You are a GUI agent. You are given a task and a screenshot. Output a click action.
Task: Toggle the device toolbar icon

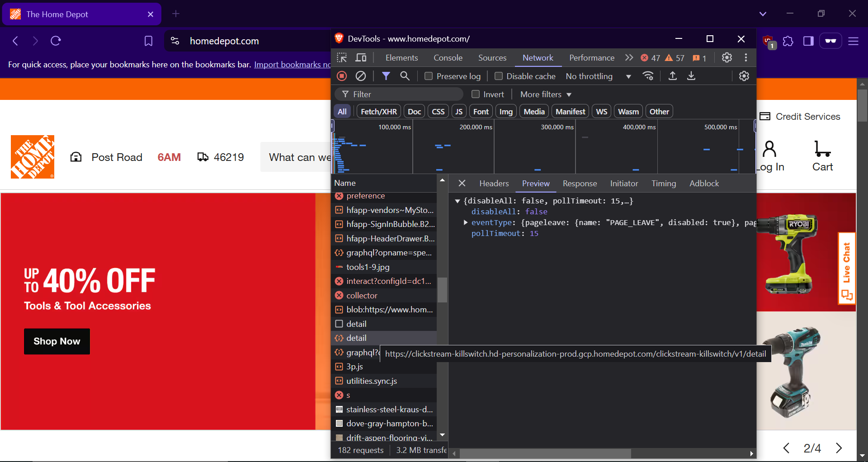coord(361,57)
